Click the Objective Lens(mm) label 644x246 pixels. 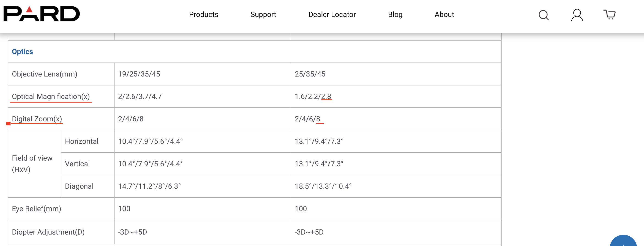click(x=44, y=74)
